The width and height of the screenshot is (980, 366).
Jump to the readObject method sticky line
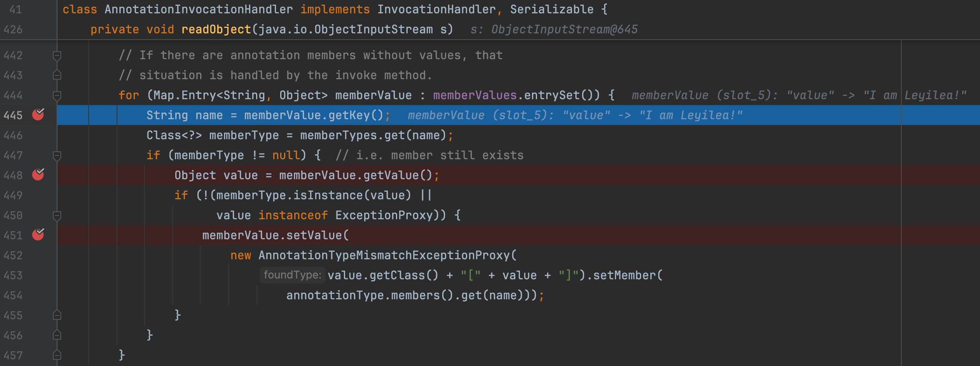click(216, 29)
